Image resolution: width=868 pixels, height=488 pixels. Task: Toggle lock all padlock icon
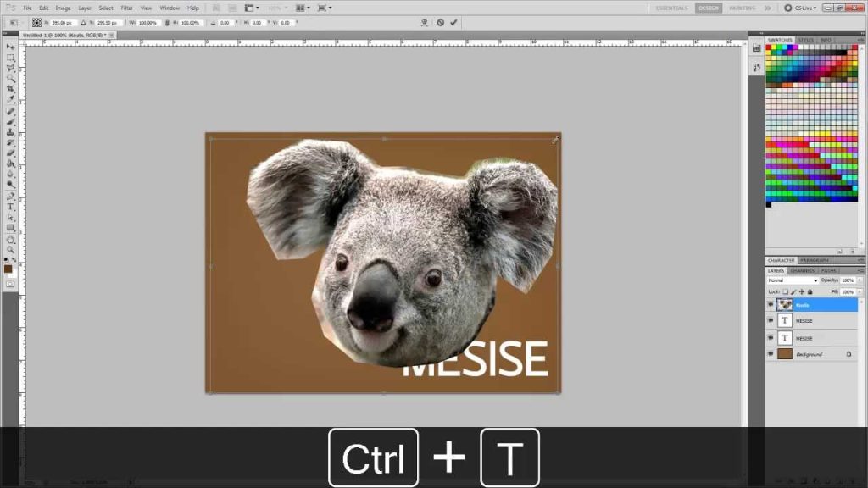click(x=810, y=291)
